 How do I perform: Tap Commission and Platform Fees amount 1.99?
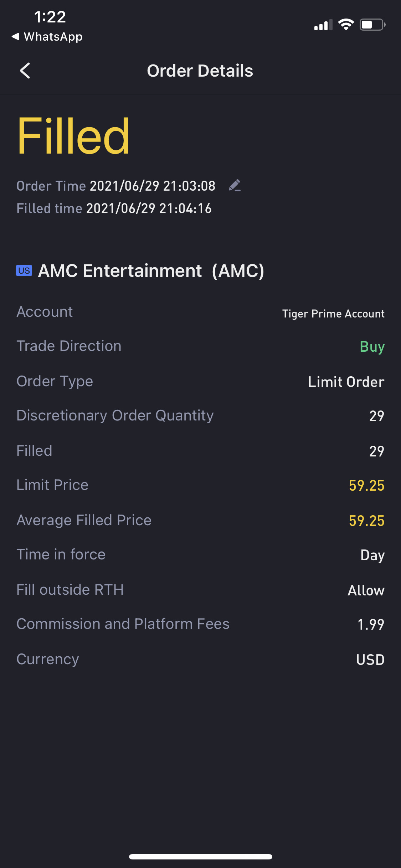click(x=370, y=624)
